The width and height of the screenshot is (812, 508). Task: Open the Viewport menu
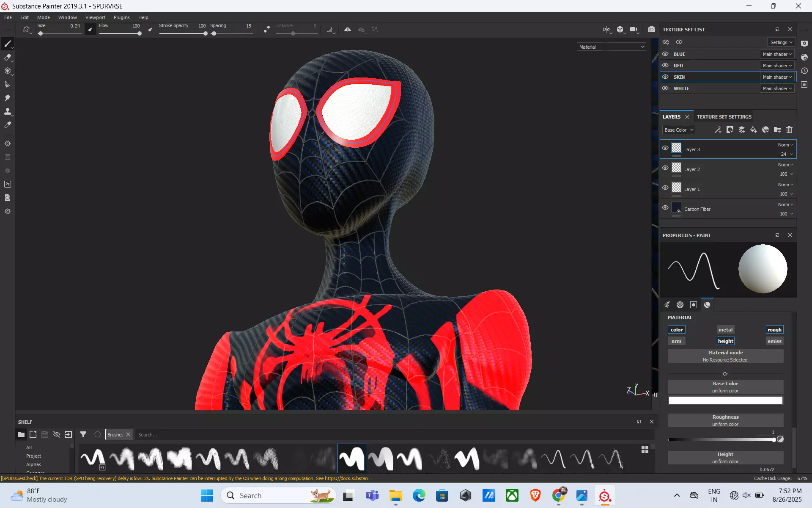tap(95, 17)
